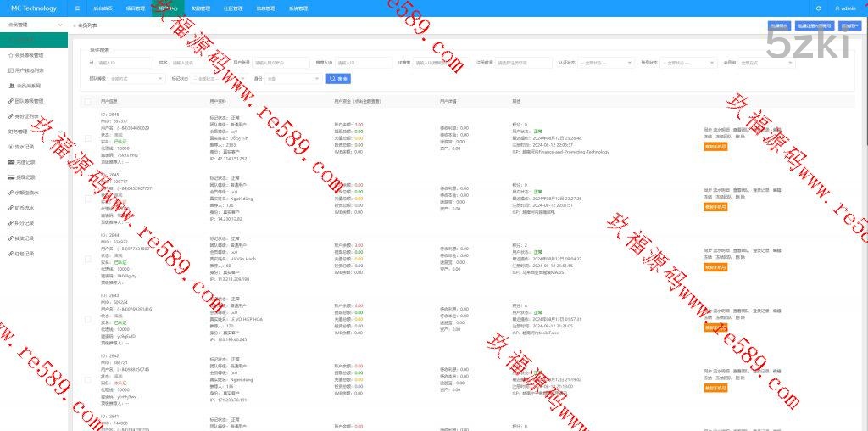Screen dimensions: 868x431
Task: Click the Id search input field
Action: coord(123,63)
